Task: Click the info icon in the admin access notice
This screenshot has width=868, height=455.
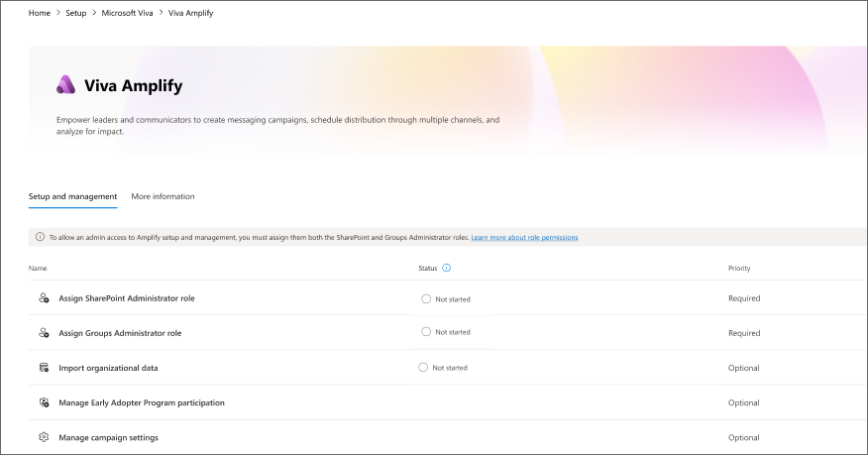Action: click(40, 237)
